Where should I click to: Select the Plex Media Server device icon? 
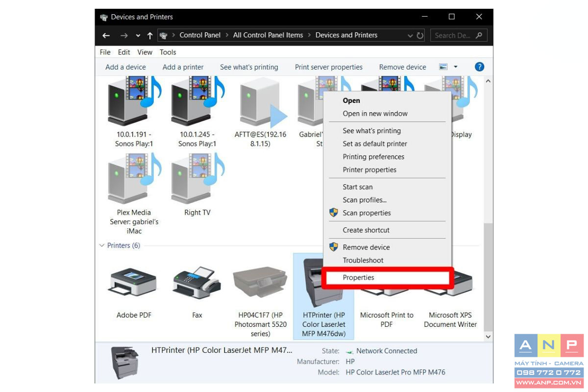[x=134, y=178]
